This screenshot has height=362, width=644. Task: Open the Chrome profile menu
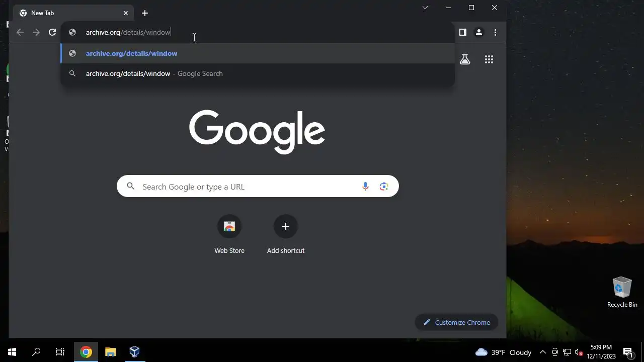[x=479, y=32]
